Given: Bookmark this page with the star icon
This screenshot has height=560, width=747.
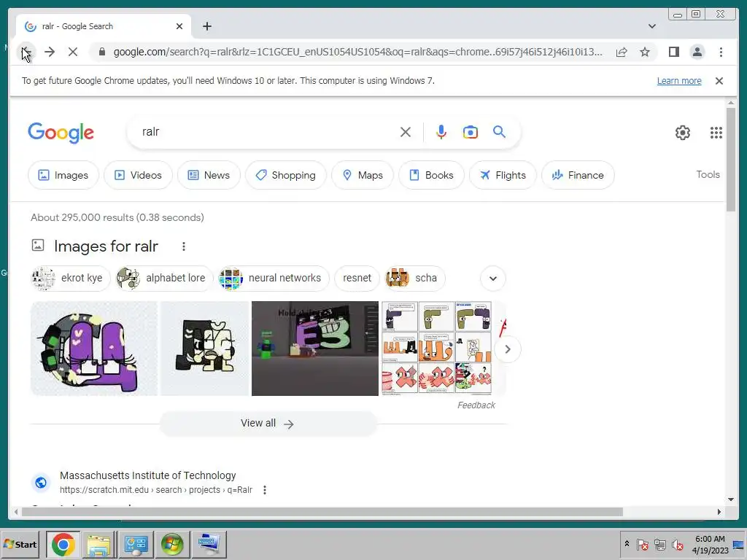Looking at the screenshot, I should tap(645, 52).
